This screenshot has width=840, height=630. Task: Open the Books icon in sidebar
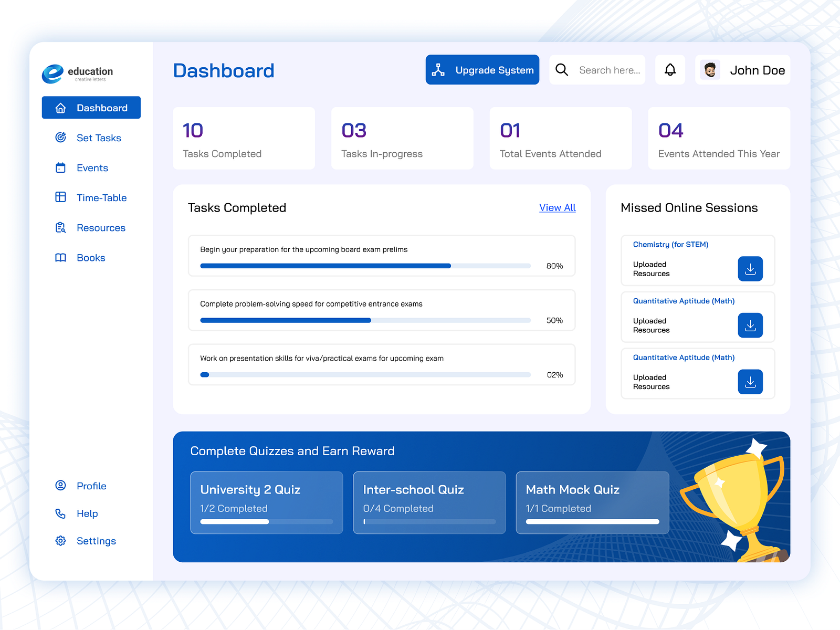[x=60, y=257]
